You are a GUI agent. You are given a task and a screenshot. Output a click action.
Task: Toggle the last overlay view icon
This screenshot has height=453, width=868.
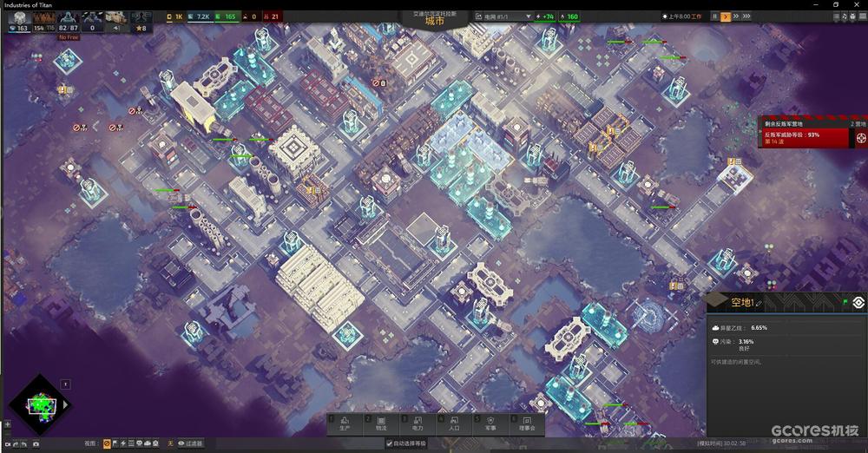point(155,443)
